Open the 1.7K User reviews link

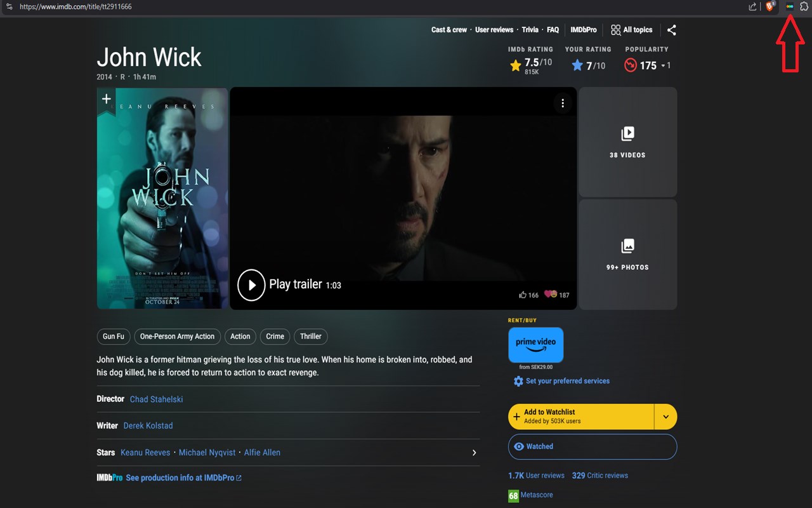pos(536,476)
